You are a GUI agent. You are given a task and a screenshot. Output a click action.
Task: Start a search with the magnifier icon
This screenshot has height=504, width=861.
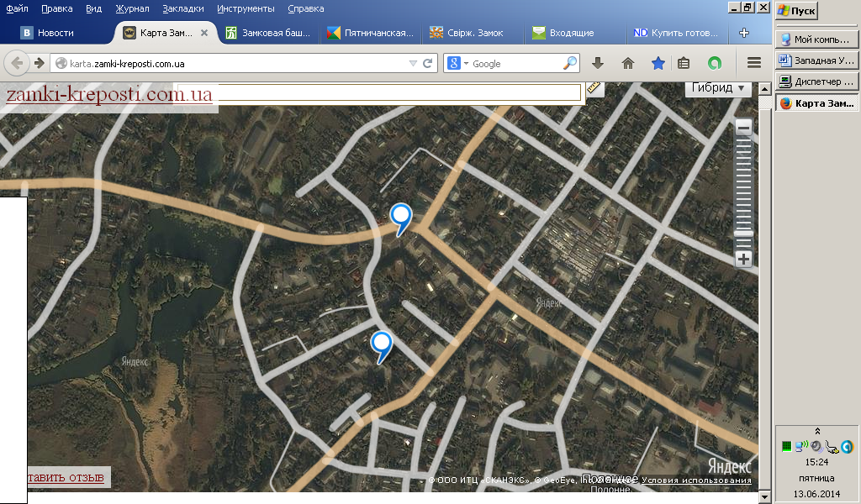click(x=570, y=64)
